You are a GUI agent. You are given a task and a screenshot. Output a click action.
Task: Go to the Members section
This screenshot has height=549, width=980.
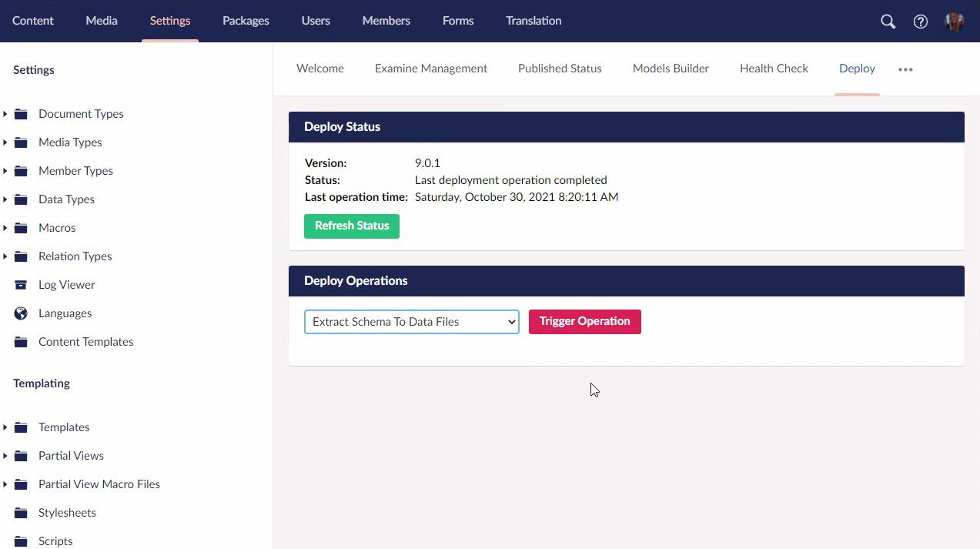(x=386, y=21)
